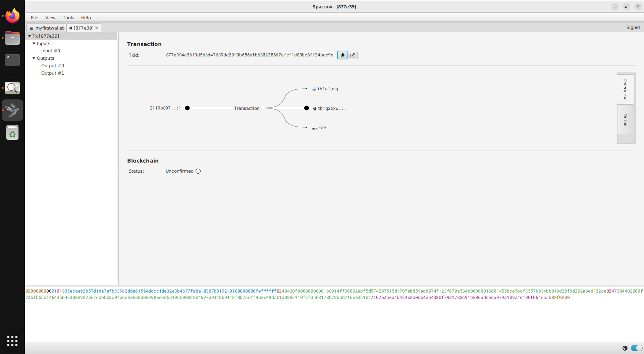Click the Unconfirmed status text
Viewport: 644px width, 354px height.
pyautogui.click(x=179, y=171)
